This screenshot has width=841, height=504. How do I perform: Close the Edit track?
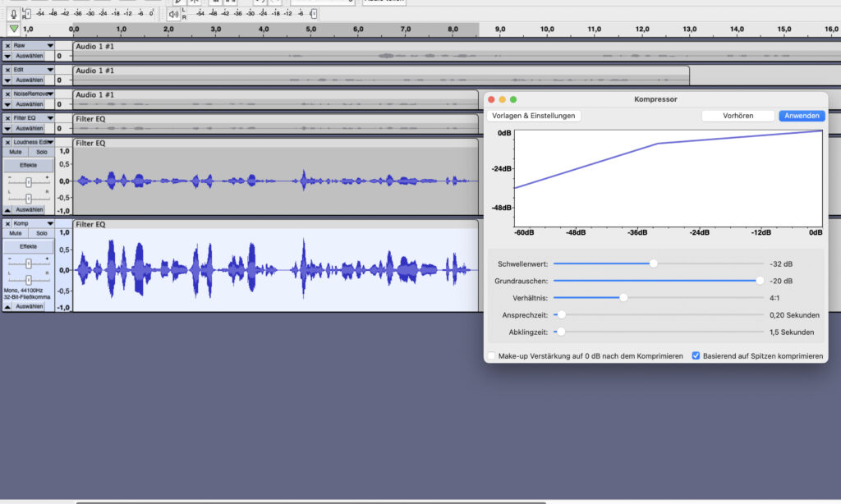point(7,71)
